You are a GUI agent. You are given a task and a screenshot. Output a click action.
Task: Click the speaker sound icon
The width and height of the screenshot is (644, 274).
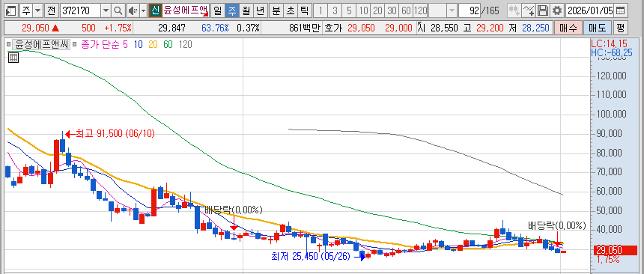click(x=133, y=10)
